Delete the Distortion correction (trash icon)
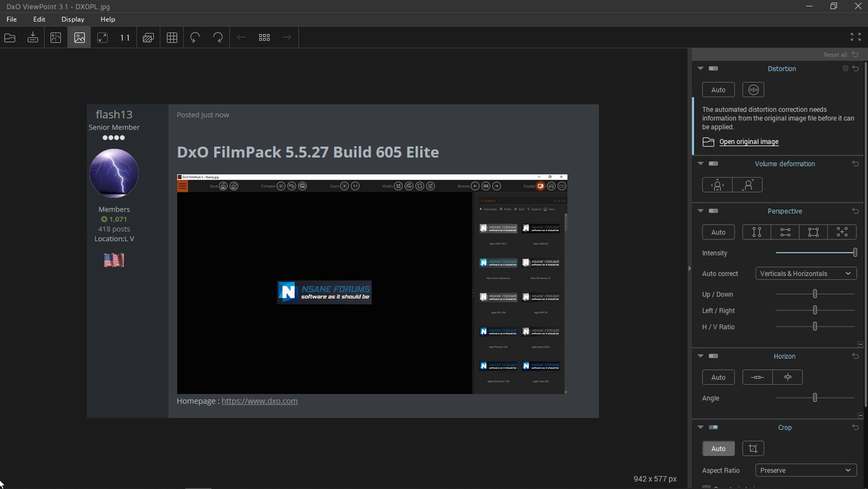The image size is (868, 489). click(845, 69)
